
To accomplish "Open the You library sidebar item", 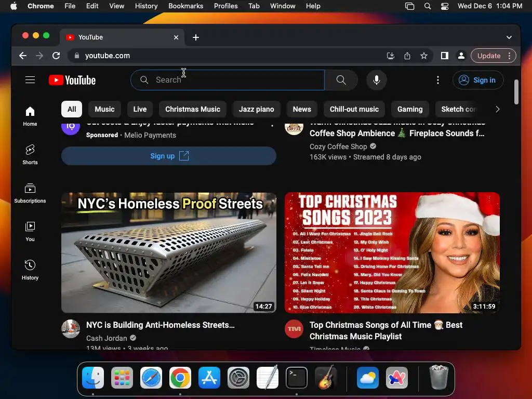I will pos(30,231).
